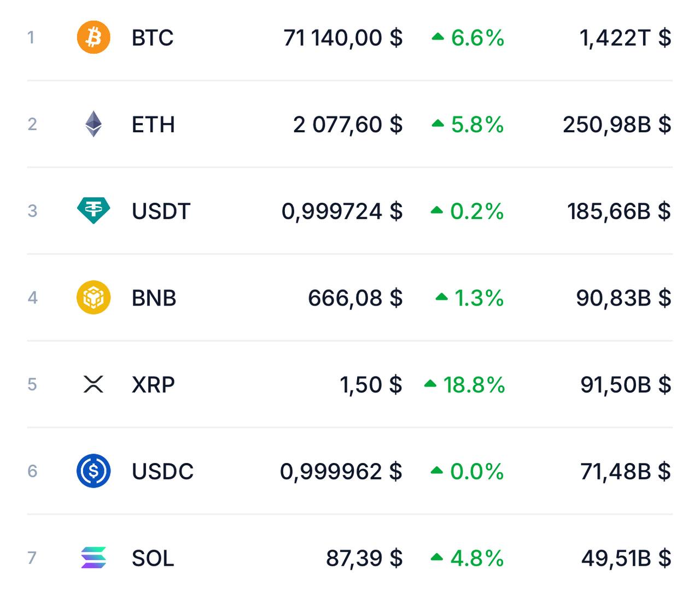The image size is (700, 598).
Task: Click the green arrow beside 18.8%
Action: [430, 384]
